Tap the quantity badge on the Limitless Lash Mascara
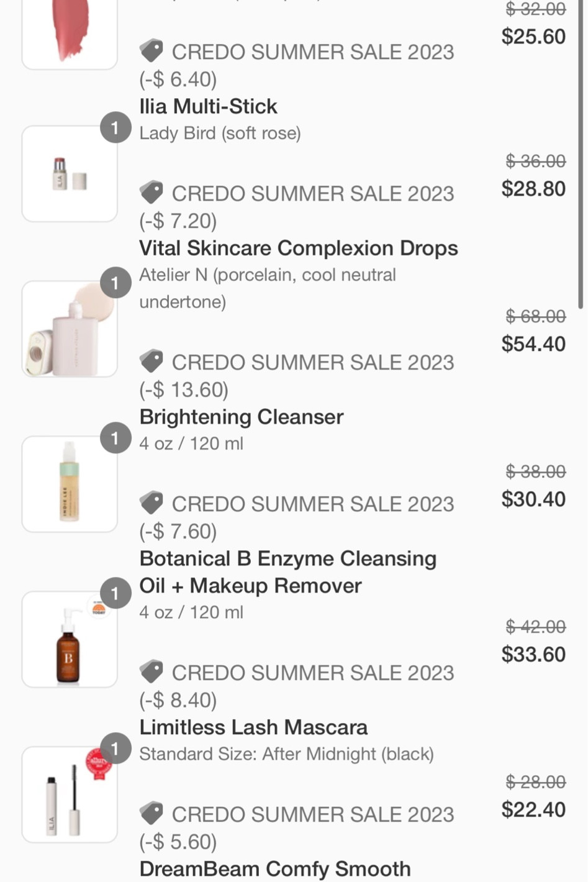 (x=115, y=749)
